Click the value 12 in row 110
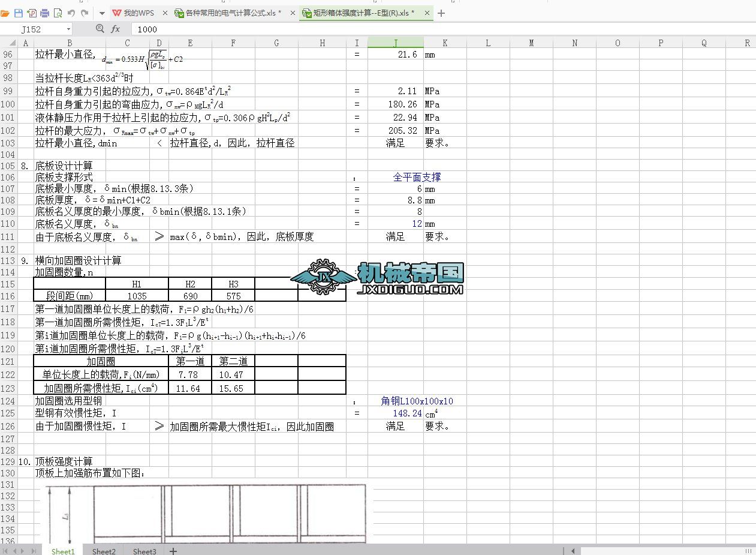The height and width of the screenshot is (555, 756). coord(417,224)
